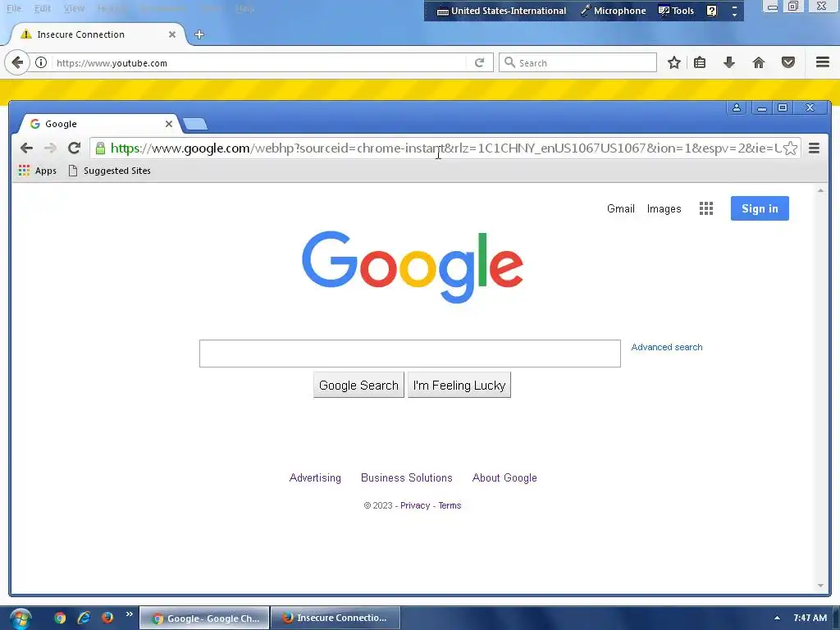Open the Firefox downloads arrow
840x630 pixels.
tap(728, 62)
